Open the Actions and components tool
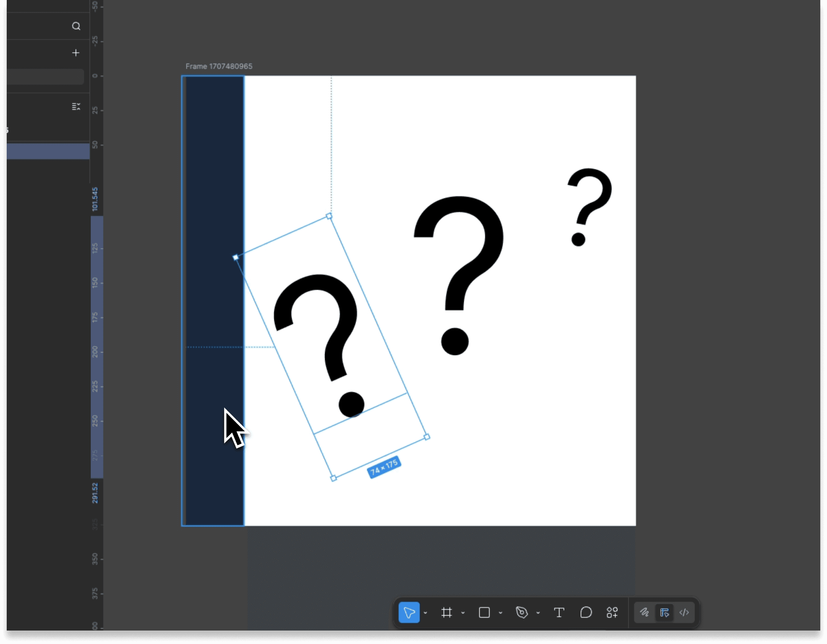Screen dimensions: 827x644 [x=612, y=612]
